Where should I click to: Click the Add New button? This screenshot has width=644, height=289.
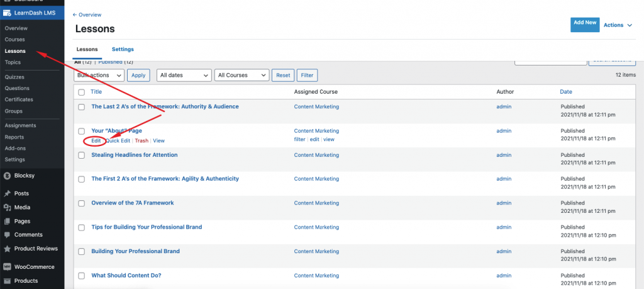click(x=585, y=25)
